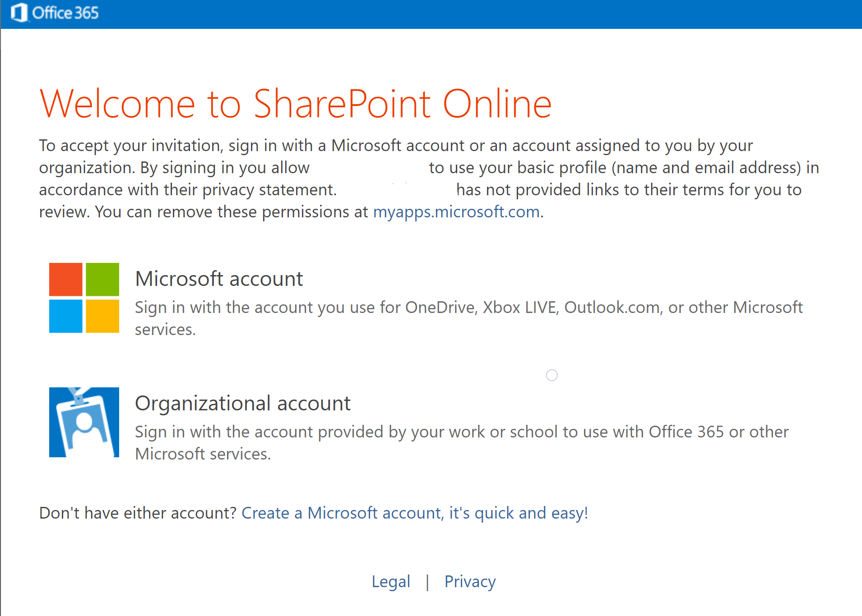Click the OneDrive, Xbox LIVE sign-in description
Image resolution: width=862 pixels, height=616 pixels.
[469, 318]
